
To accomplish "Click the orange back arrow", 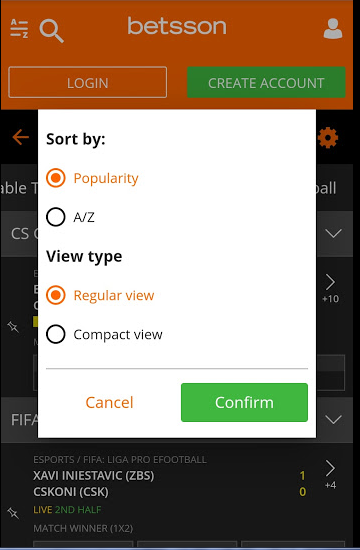I will coord(21,137).
